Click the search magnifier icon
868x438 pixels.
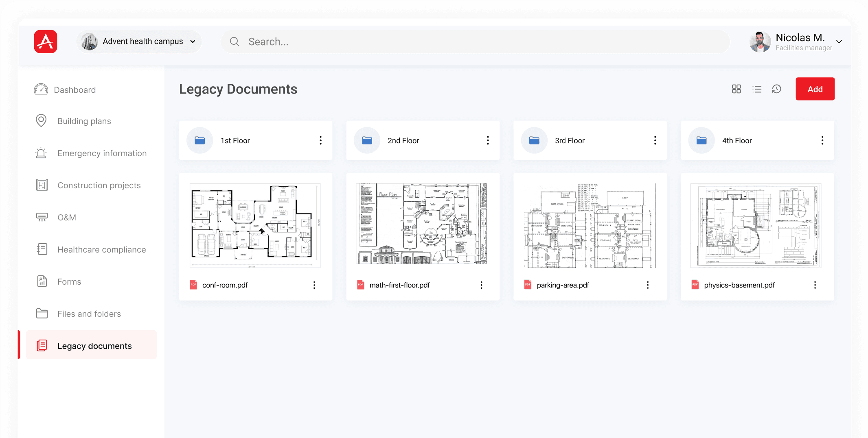[235, 41]
